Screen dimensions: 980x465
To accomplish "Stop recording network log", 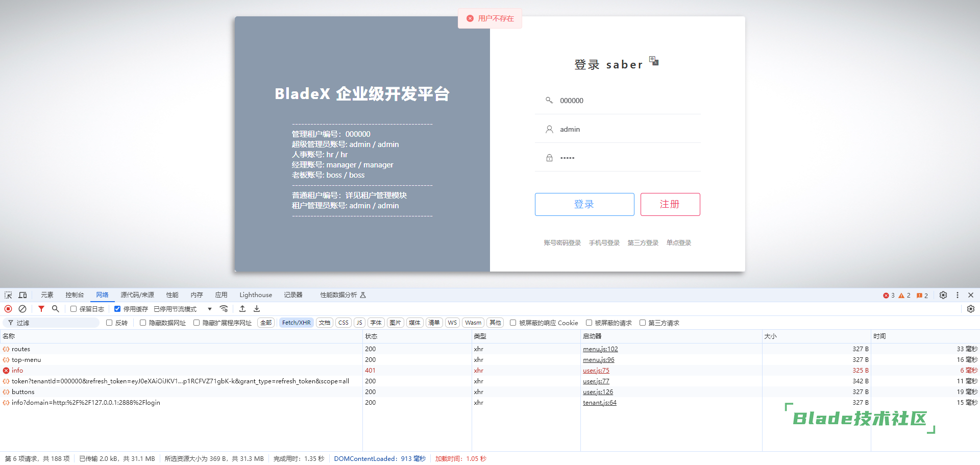I will tap(8, 309).
